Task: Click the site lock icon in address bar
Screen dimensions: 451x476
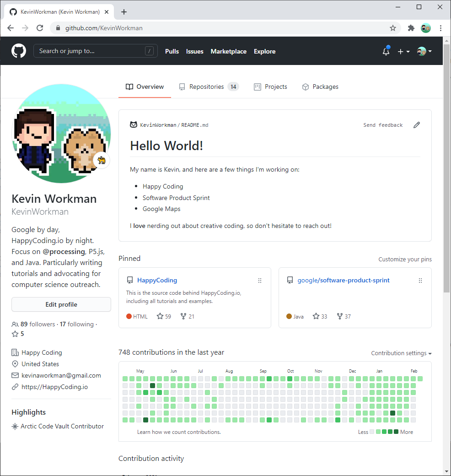Action: (58, 28)
